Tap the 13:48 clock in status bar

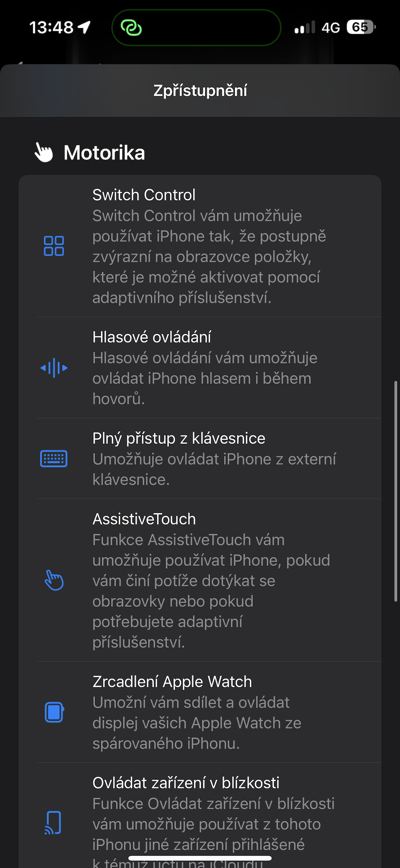[52, 28]
